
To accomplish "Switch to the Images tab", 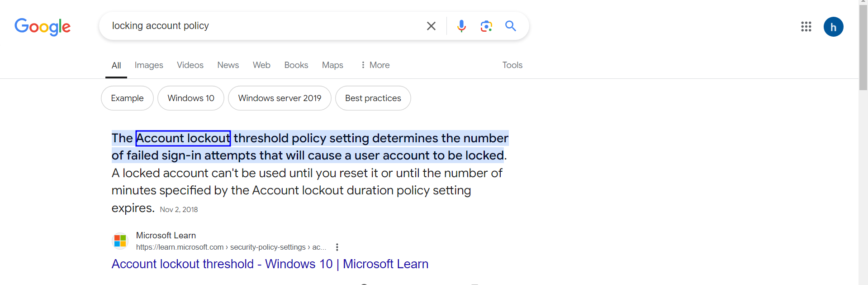I will click(149, 65).
